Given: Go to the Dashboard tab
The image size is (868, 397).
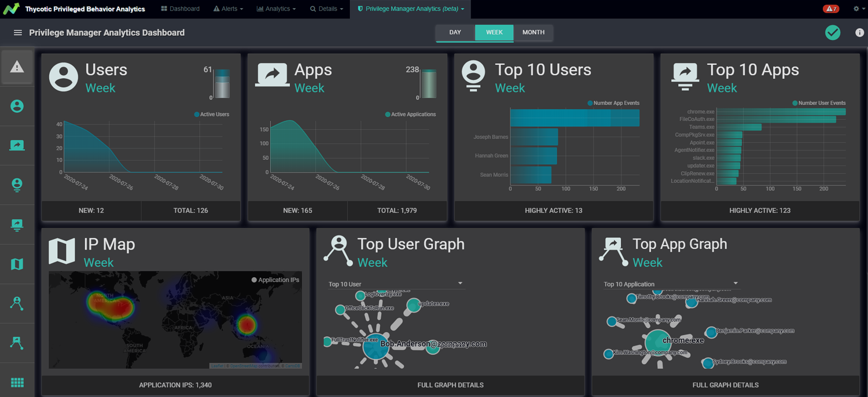Looking at the screenshot, I should (x=180, y=9).
